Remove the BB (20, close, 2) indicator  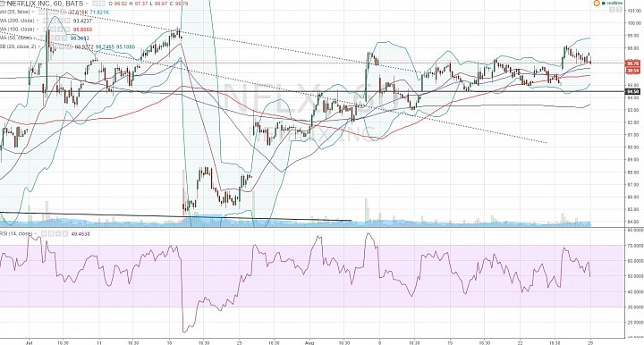69,46
